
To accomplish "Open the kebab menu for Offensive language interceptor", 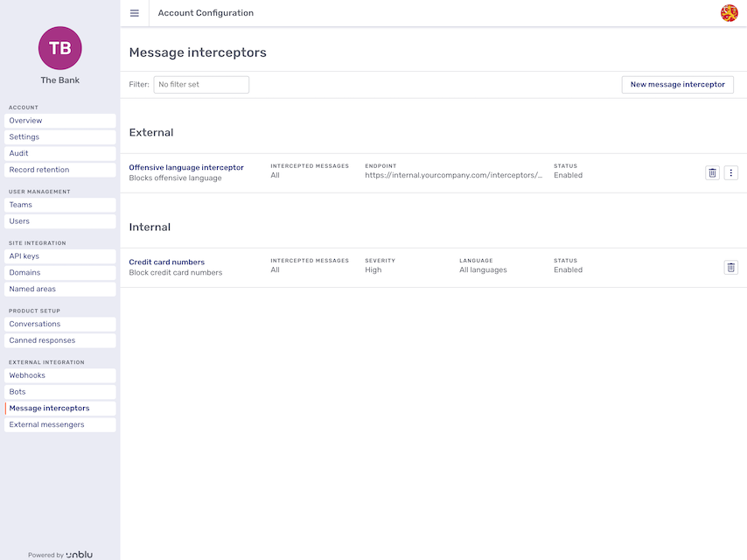I will click(731, 172).
